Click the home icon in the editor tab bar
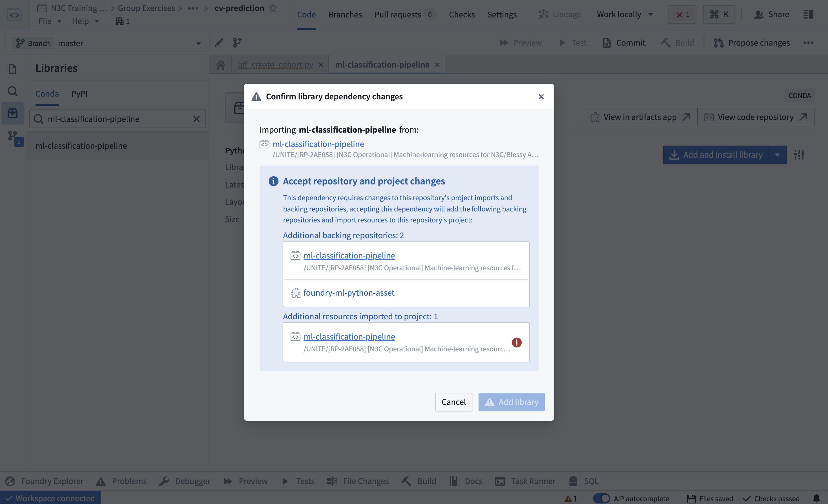 tap(221, 64)
